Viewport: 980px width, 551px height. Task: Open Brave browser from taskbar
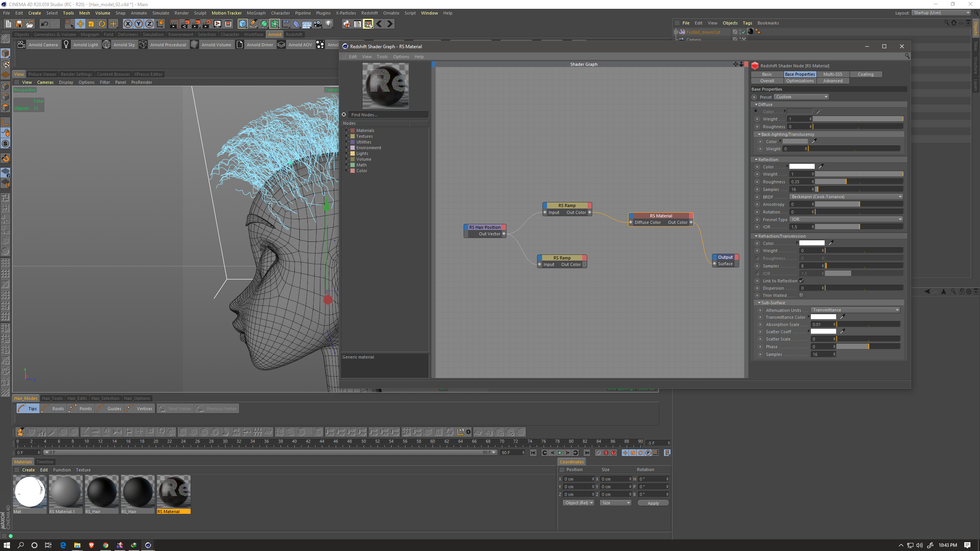(x=91, y=545)
